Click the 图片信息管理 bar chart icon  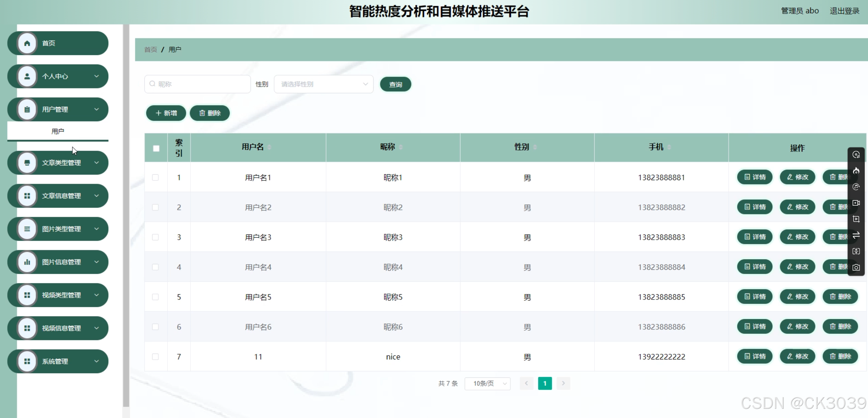click(x=27, y=262)
